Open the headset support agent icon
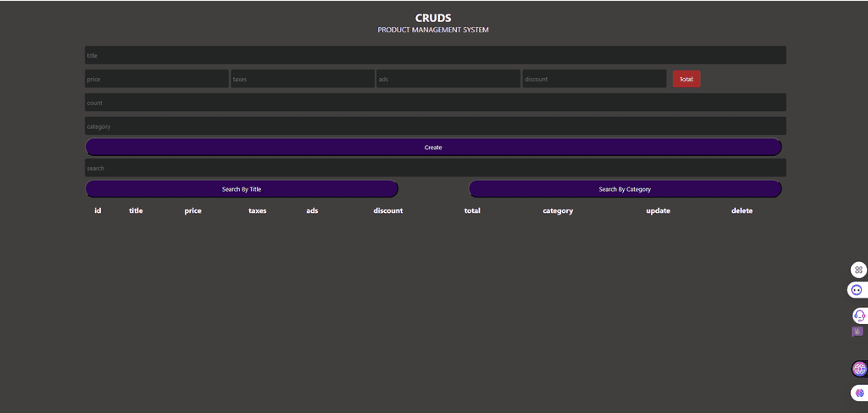This screenshot has height=413, width=868. coord(860,315)
